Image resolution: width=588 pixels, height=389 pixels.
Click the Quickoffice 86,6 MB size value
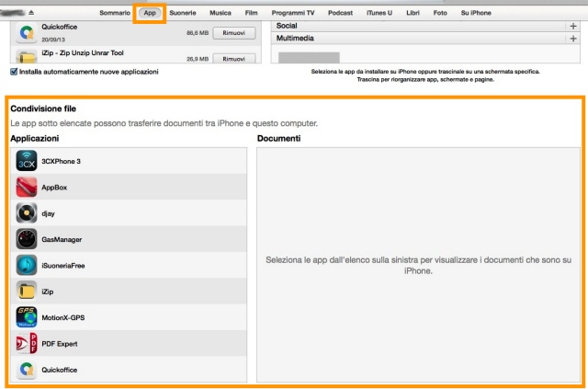point(198,33)
